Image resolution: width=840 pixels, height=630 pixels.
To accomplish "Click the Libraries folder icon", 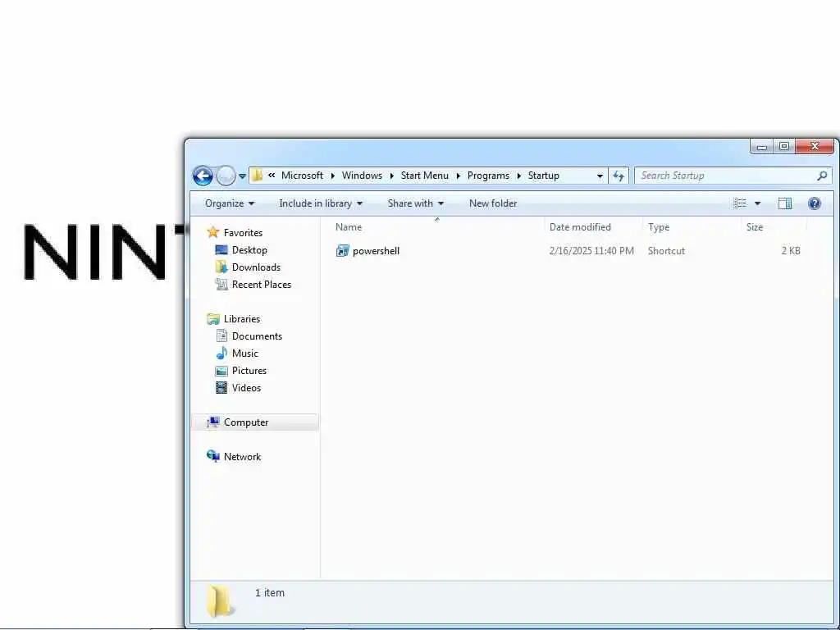I will pyautogui.click(x=213, y=319).
